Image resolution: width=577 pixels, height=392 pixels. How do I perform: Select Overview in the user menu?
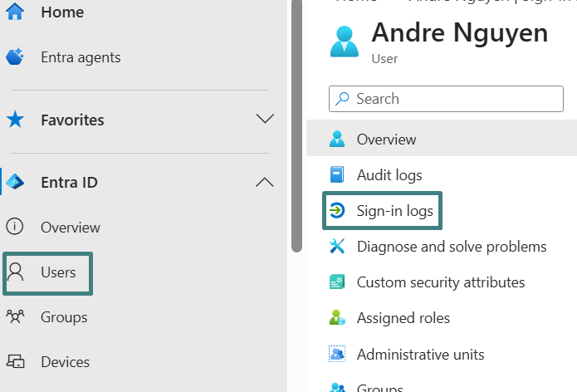(x=386, y=140)
